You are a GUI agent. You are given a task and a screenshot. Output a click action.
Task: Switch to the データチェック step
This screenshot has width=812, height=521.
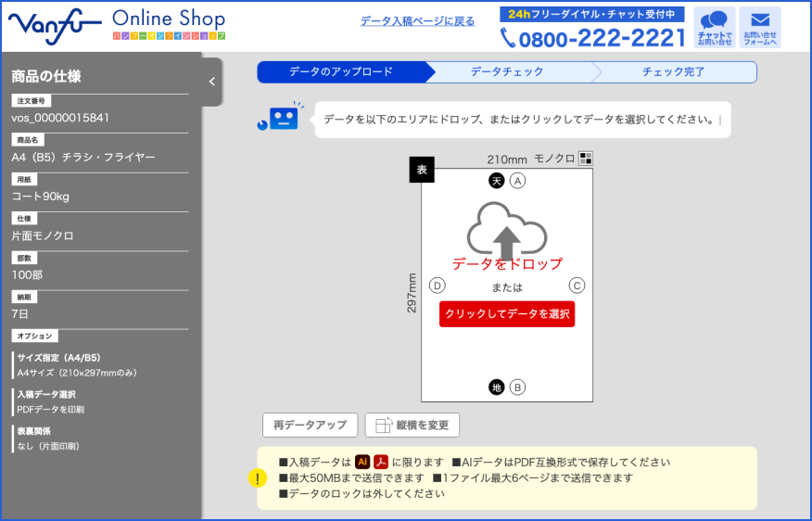[x=506, y=72]
